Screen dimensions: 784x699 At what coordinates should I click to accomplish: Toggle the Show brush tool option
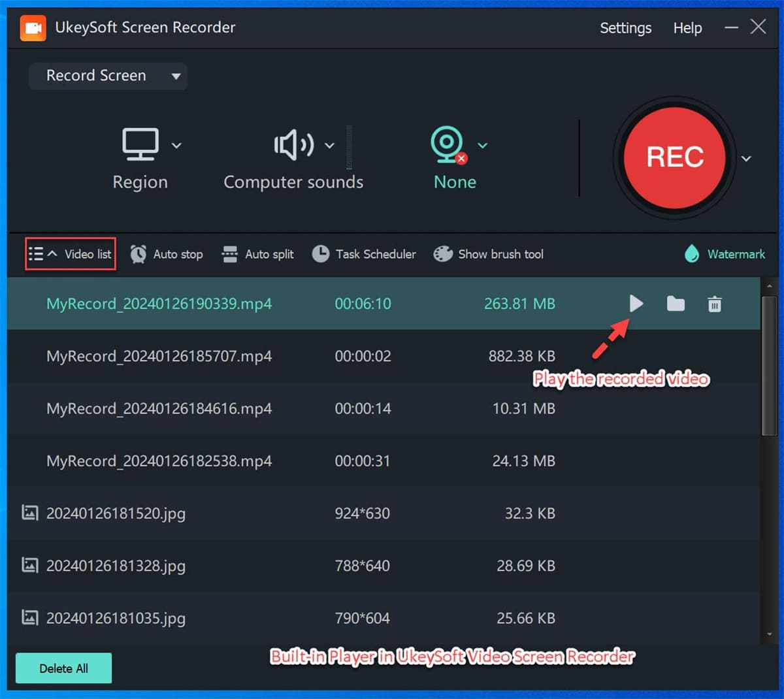point(488,254)
